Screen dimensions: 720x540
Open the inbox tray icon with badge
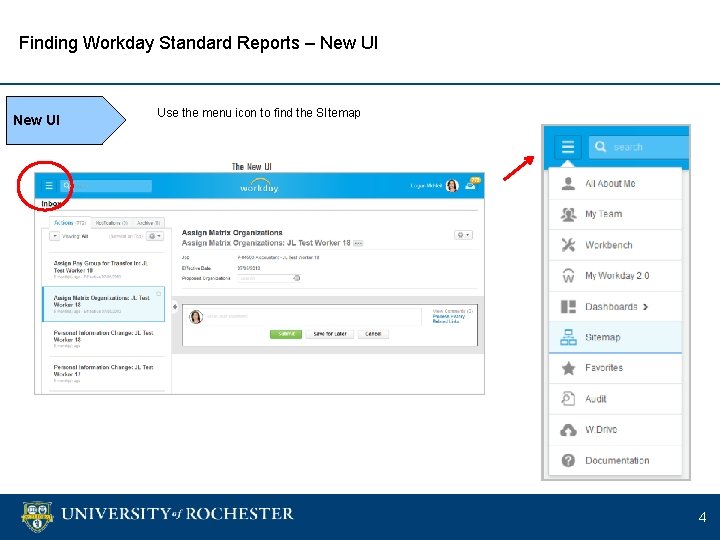pyautogui.click(x=472, y=184)
